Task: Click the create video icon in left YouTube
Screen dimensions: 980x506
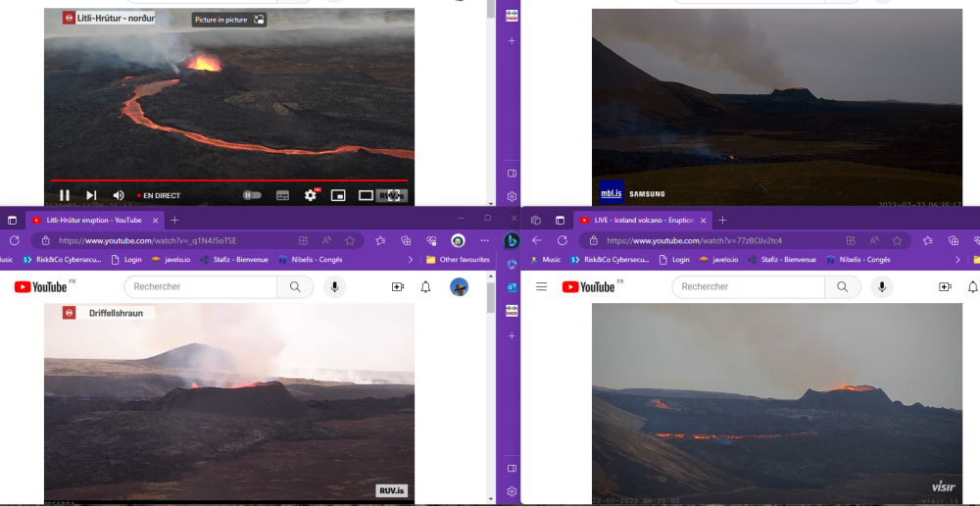Action: point(397,286)
